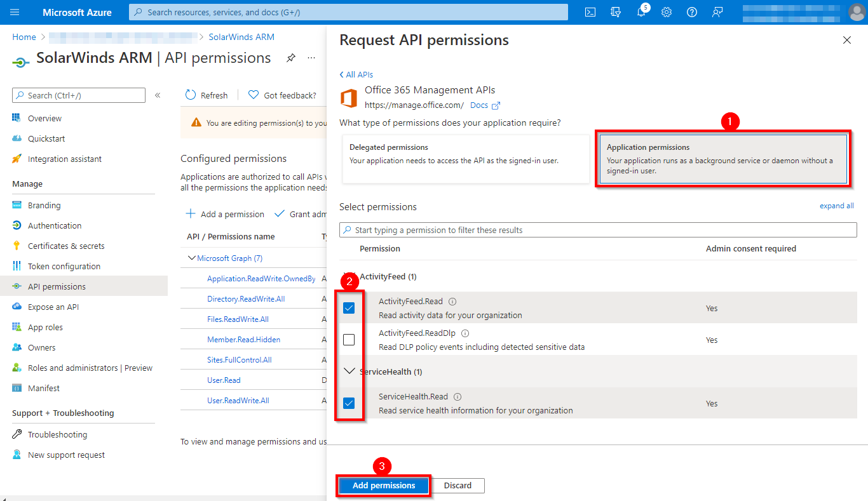Open the help question mark icon
The width and height of the screenshot is (868, 501).
coord(692,11)
